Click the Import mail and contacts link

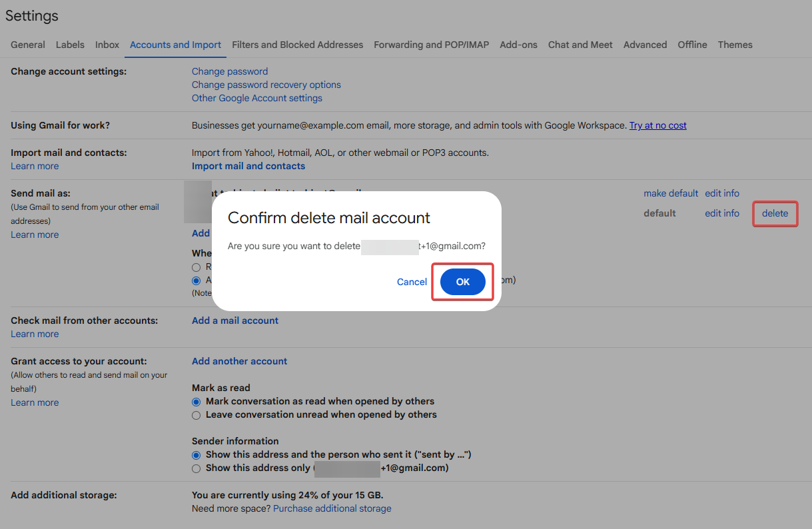pyautogui.click(x=248, y=166)
